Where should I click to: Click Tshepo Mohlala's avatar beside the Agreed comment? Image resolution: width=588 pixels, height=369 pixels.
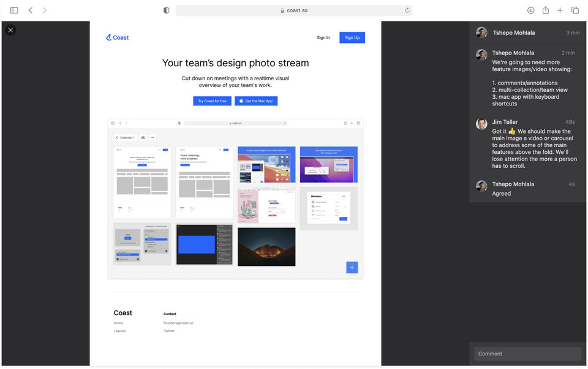tap(481, 186)
